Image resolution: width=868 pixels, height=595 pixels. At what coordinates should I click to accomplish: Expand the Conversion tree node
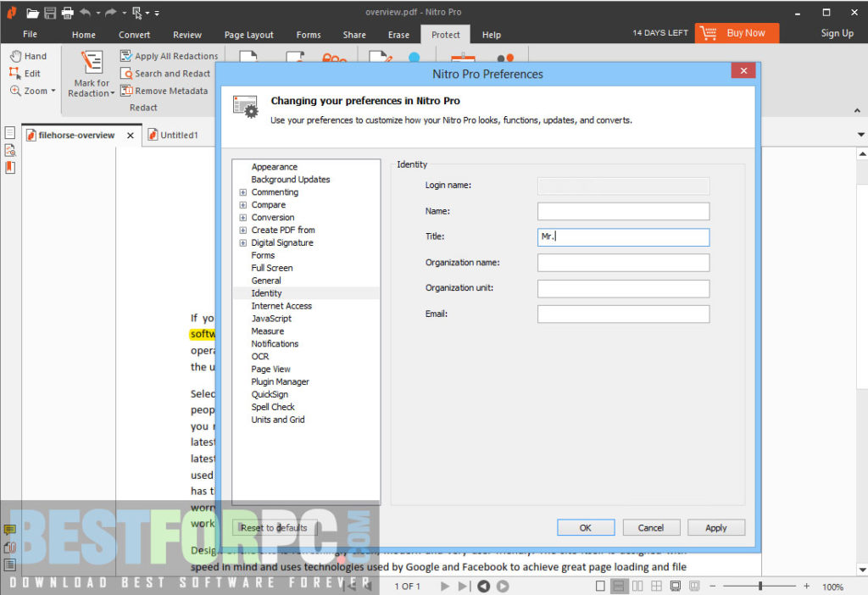tap(242, 218)
